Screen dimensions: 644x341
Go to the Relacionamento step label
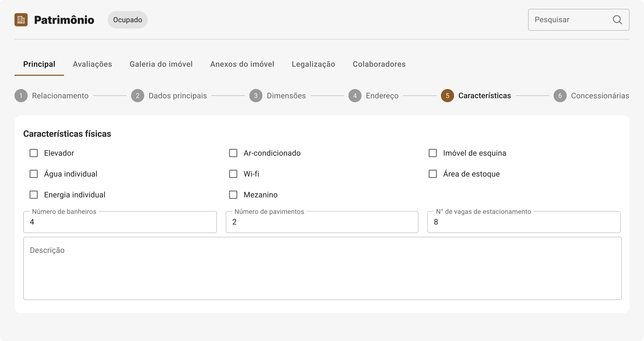point(60,96)
